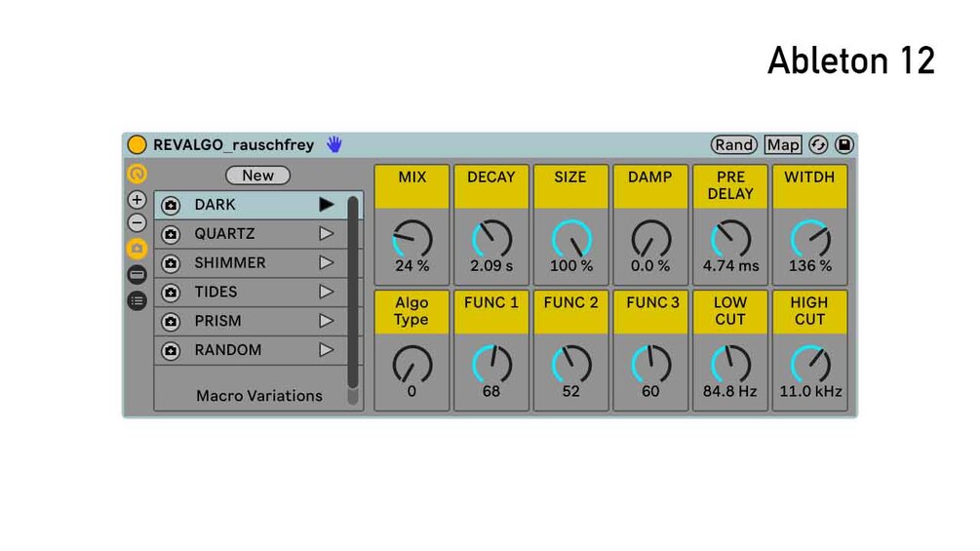Screen dimensions: 980x551
Task: Overwrite the PRISM variation camera icon
Action: point(171,321)
